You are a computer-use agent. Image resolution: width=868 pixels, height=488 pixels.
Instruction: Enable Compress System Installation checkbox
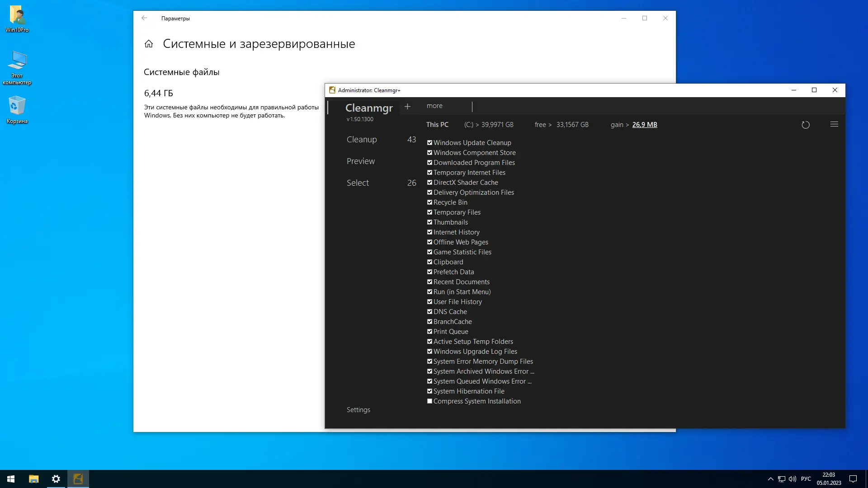[429, 401]
